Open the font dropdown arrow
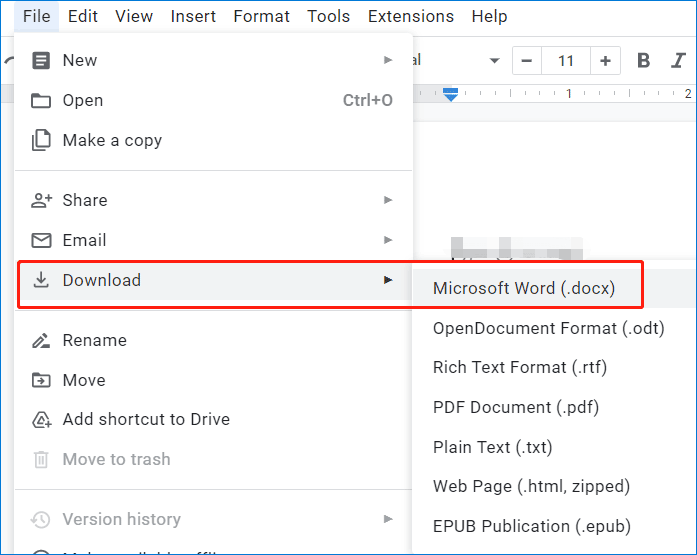Viewport: 697px width, 555px height. [494, 60]
